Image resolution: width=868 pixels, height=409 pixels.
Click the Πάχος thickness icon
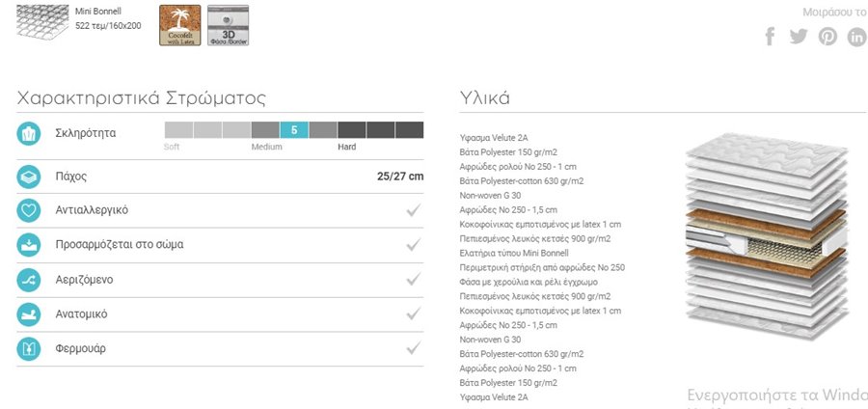tap(28, 177)
